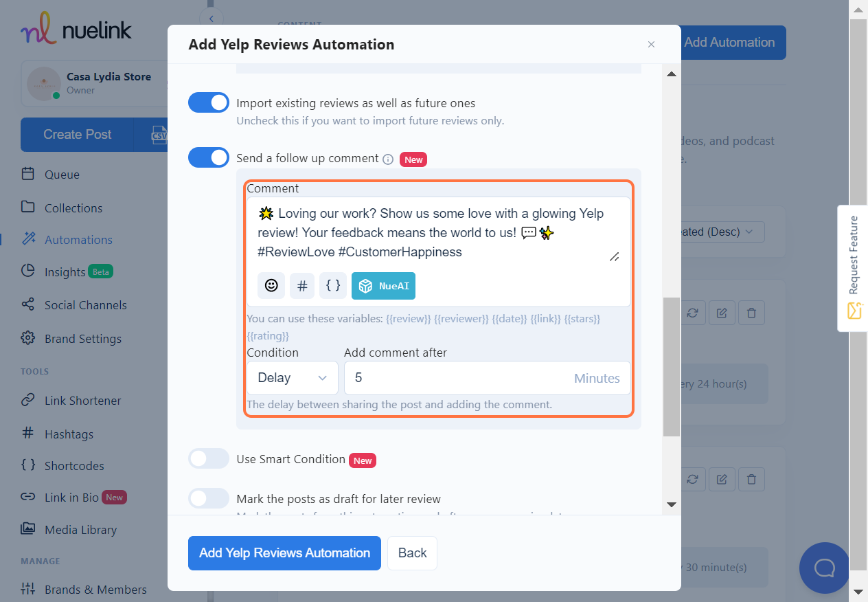Click the Casa Lydia Store name
The image size is (868, 602).
coord(108,77)
